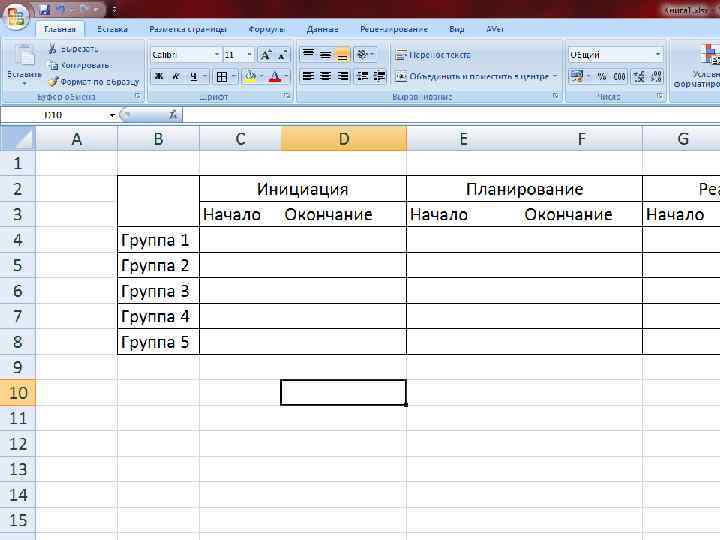Image resolution: width=720 pixels, height=540 pixels.
Task: Activate Format Painter (Формат по образцу)
Action: pos(94,82)
